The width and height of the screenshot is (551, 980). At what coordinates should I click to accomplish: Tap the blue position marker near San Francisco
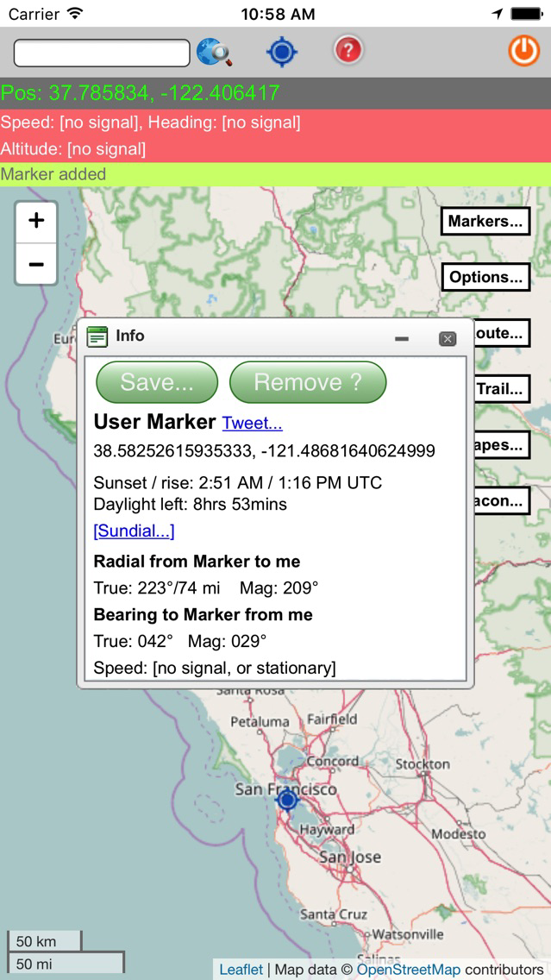point(287,800)
